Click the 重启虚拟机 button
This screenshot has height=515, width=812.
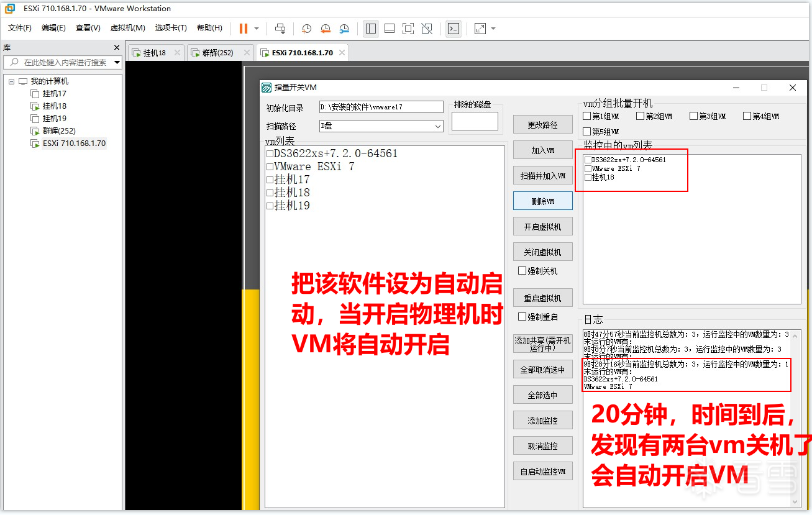[x=543, y=298]
